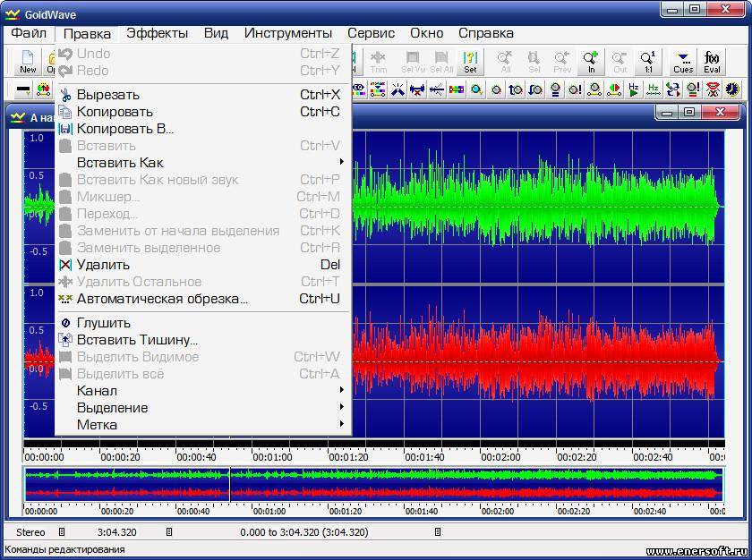752x560 pixels.
Task: Click the Sel All toolbar button
Action: click(441, 62)
